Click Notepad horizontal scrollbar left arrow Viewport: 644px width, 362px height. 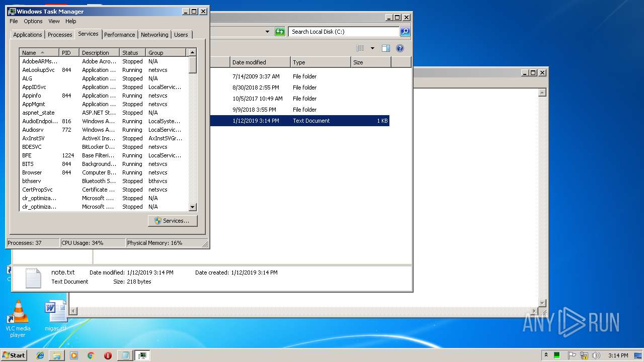point(73,312)
